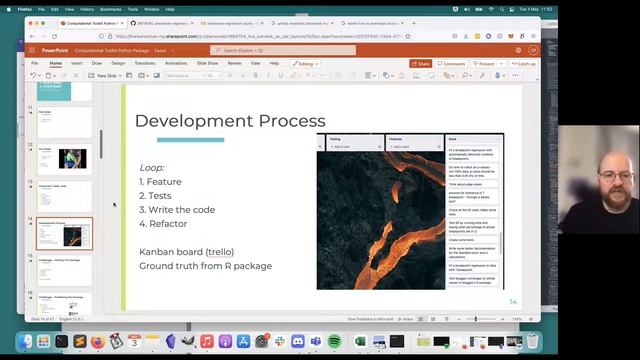Bookmark this page with the star icon
The height and width of the screenshot is (360, 640).
408,36
